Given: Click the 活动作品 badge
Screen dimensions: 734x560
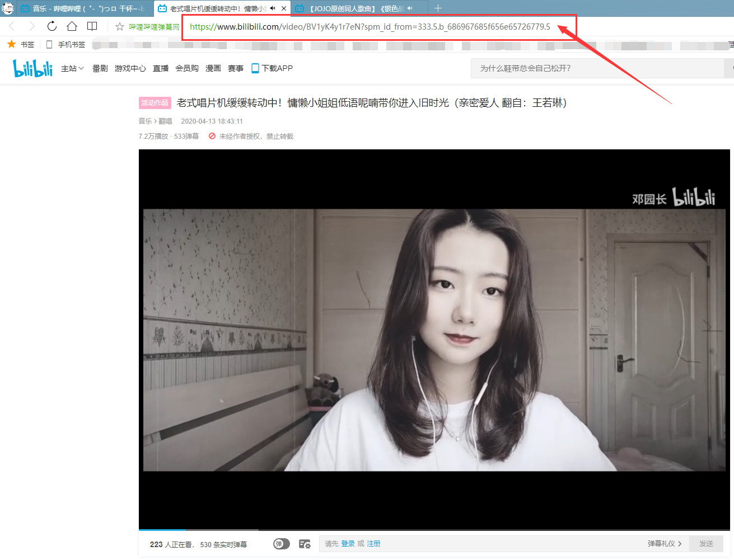Looking at the screenshot, I should (155, 103).
